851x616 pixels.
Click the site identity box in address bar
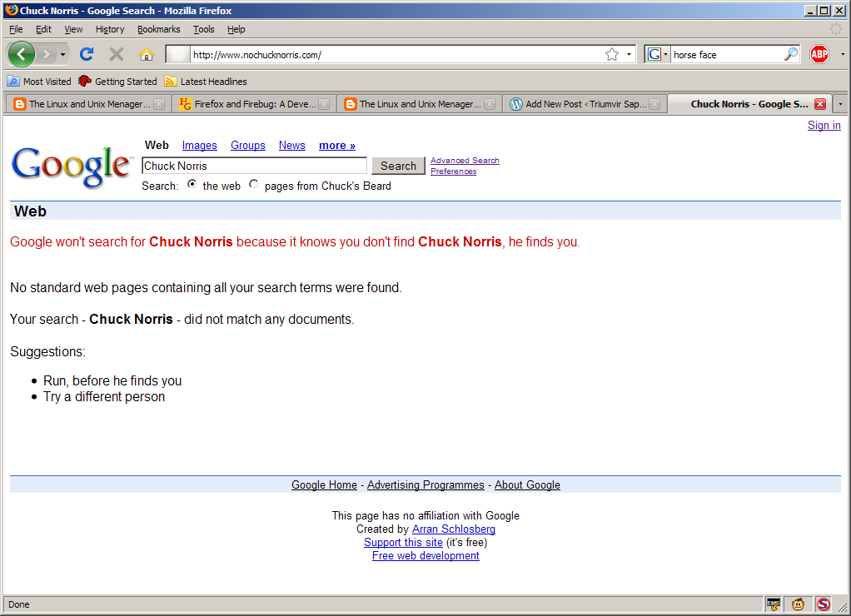[x=177, y=54]
